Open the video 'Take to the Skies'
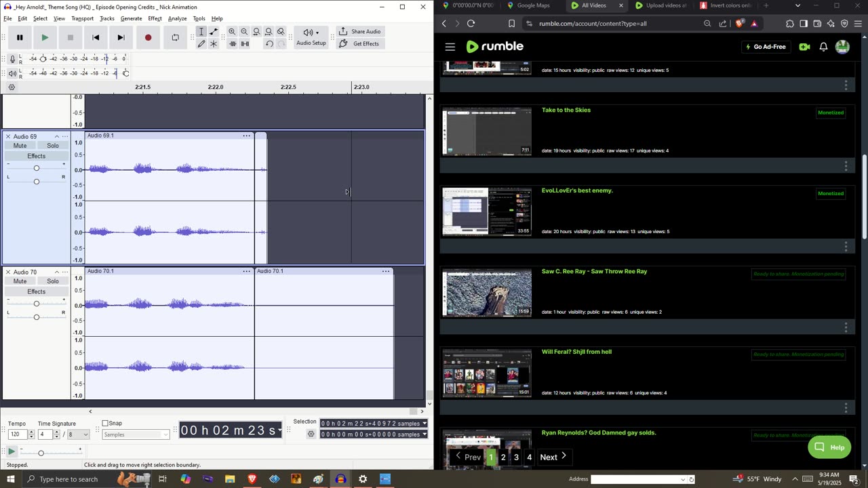 (x=566, y=110)
